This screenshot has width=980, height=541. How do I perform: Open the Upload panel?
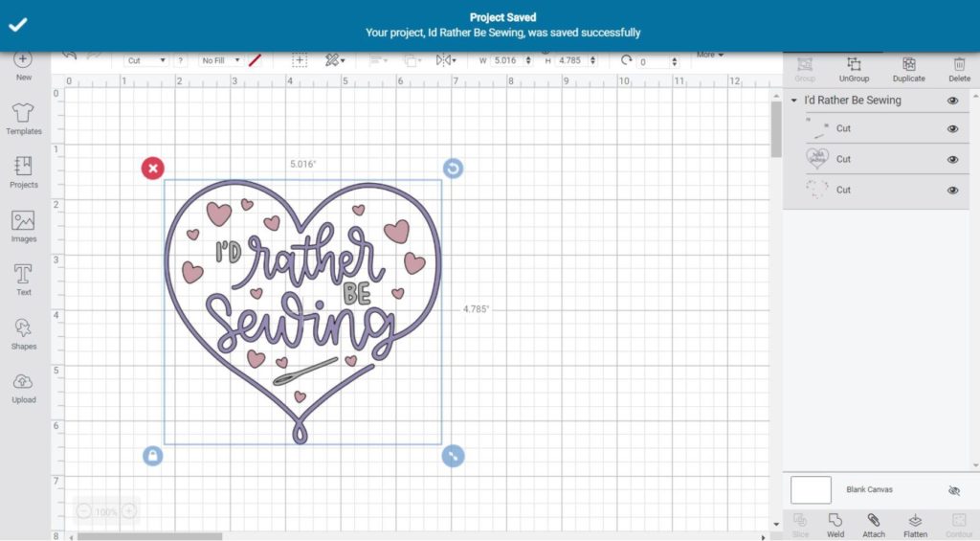pyautogui.click(x=23, y=387)
